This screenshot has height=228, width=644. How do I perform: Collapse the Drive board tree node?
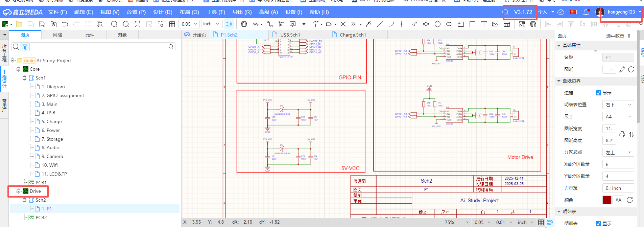click(19, 191)
